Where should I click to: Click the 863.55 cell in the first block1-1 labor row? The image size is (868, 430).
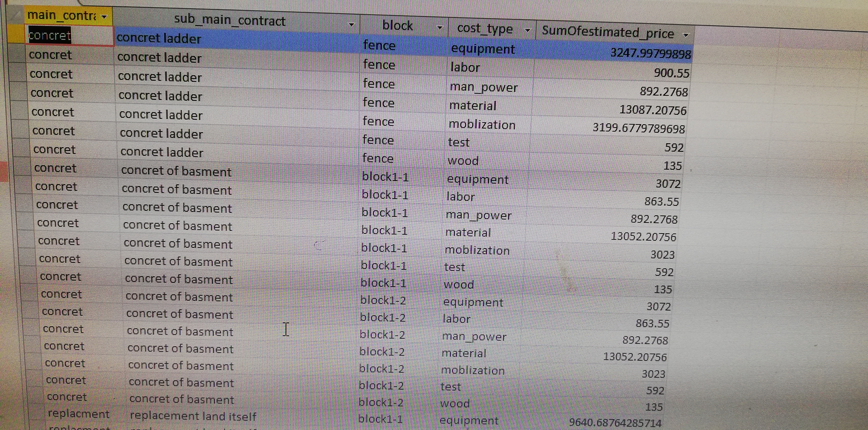tap(661, 202)
